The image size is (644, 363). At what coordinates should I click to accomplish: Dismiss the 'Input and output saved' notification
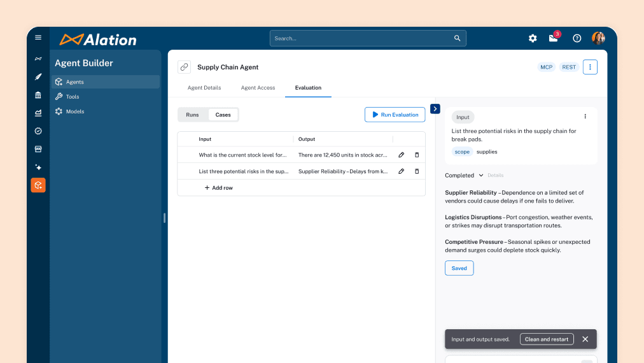[585, 339]
